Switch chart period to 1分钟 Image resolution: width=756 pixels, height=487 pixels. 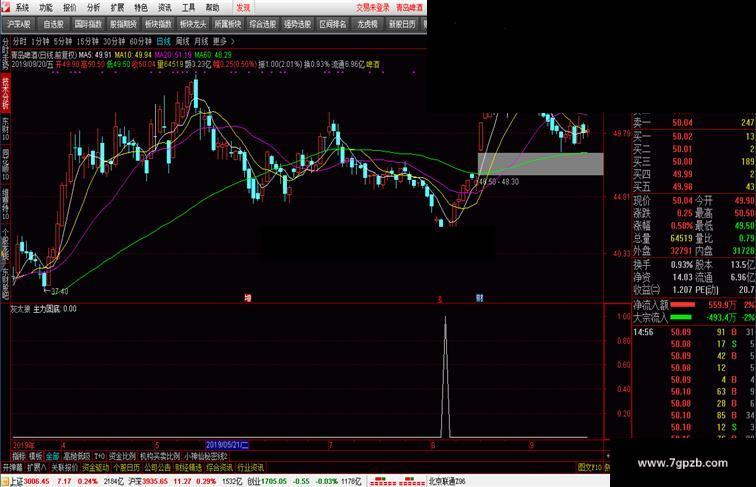(40, 41)
